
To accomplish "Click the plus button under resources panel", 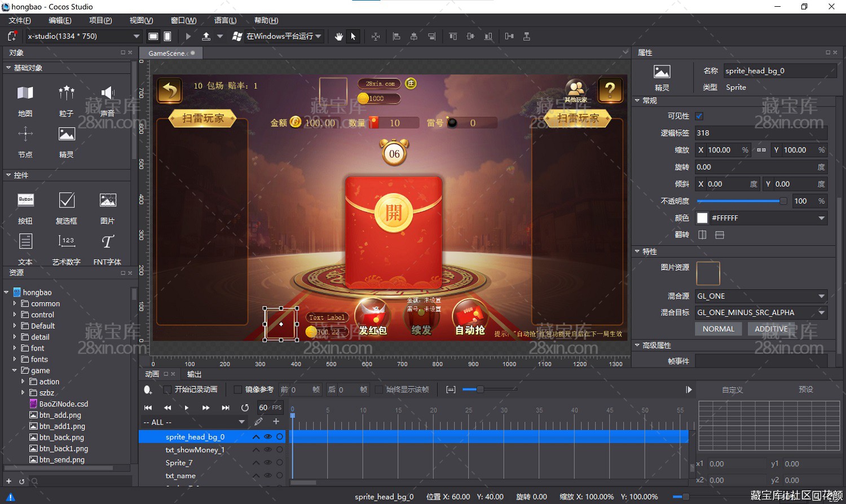I will 8,481.
